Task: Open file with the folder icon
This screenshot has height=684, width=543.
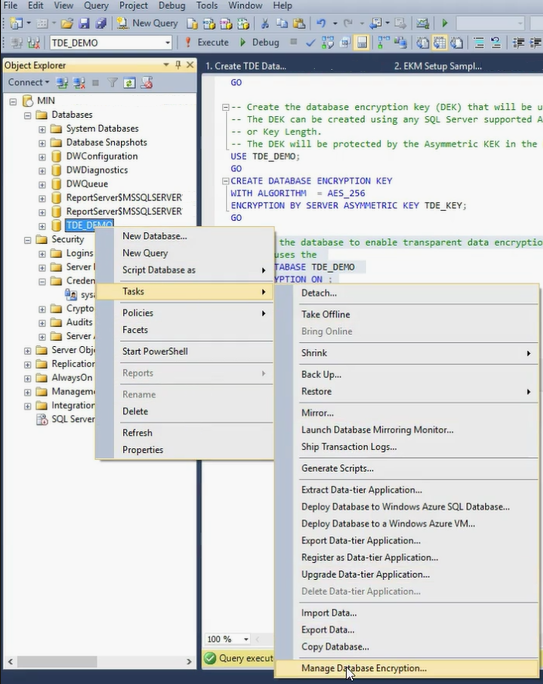Action: click(67, 23)
